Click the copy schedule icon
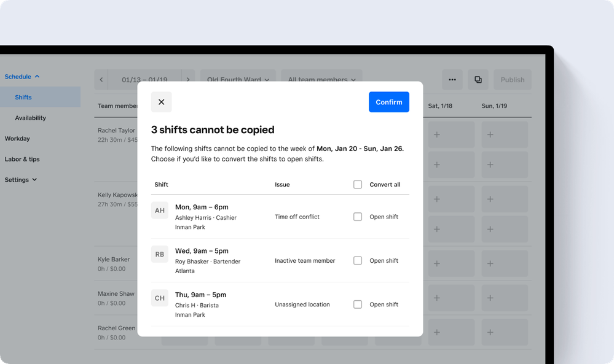Image resolution: width=614 pixels, height=364 pixels. (478, 80)
